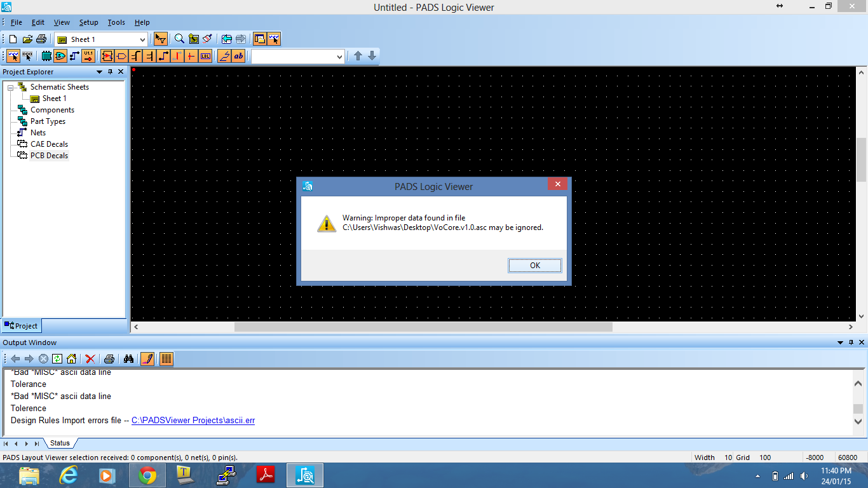Select the Part Types tree item
Viewport: 868px width, 488px height.
click(48, 121)
